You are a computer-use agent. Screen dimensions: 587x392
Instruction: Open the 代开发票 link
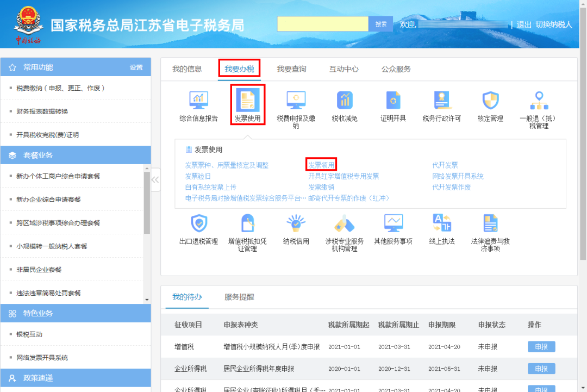tap(445, 165)
